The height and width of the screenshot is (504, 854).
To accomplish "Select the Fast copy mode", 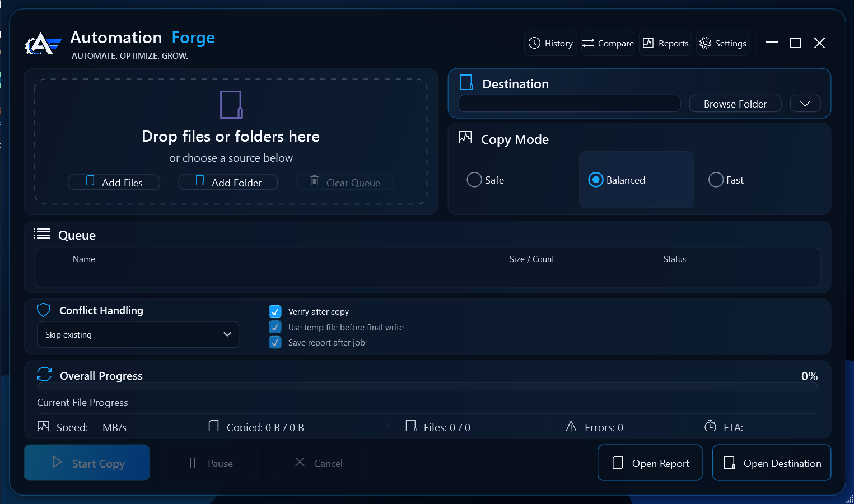I will 726,180.
